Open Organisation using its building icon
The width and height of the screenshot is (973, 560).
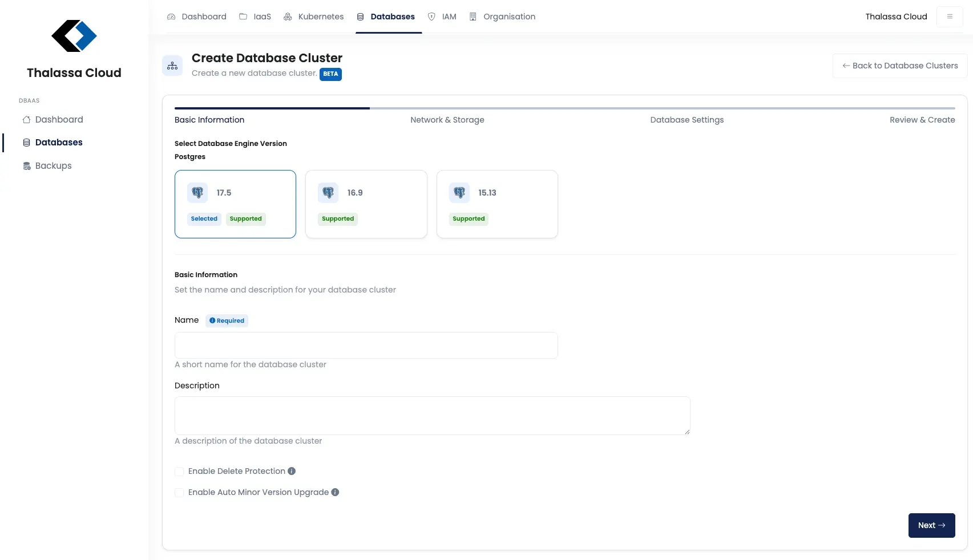(x=473, y=17)
